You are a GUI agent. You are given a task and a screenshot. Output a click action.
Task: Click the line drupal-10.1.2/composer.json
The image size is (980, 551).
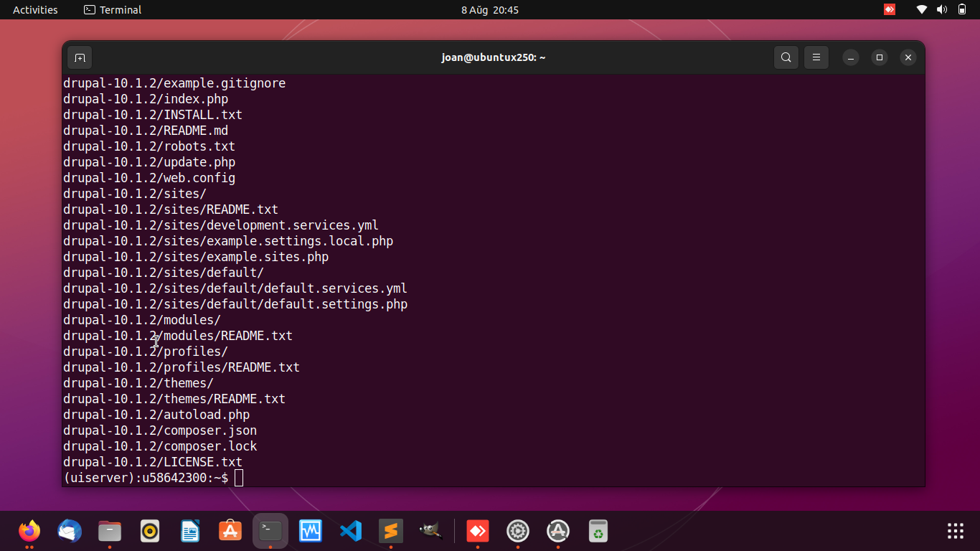coord(160,430)
